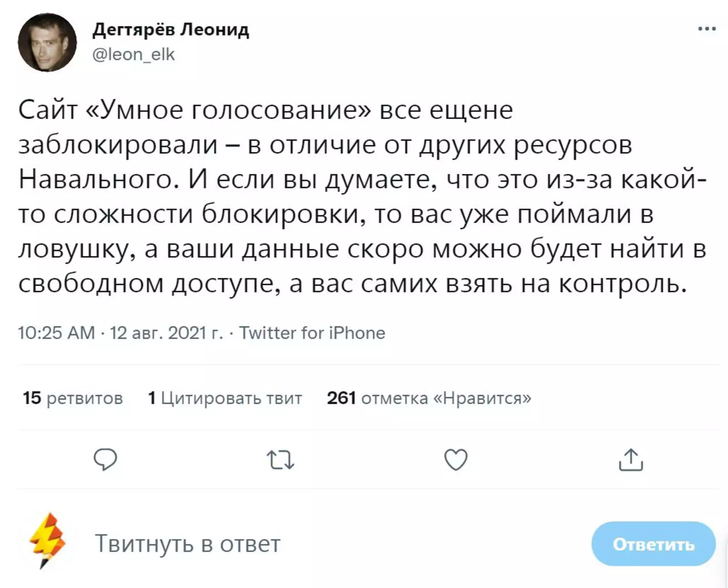
Task: Show the 261 отметка «Нравится» list
Action: (429, 398)
